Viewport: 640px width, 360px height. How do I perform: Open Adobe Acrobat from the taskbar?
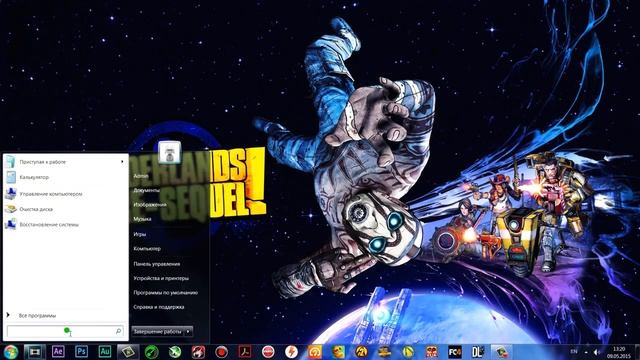coord(245,351)
